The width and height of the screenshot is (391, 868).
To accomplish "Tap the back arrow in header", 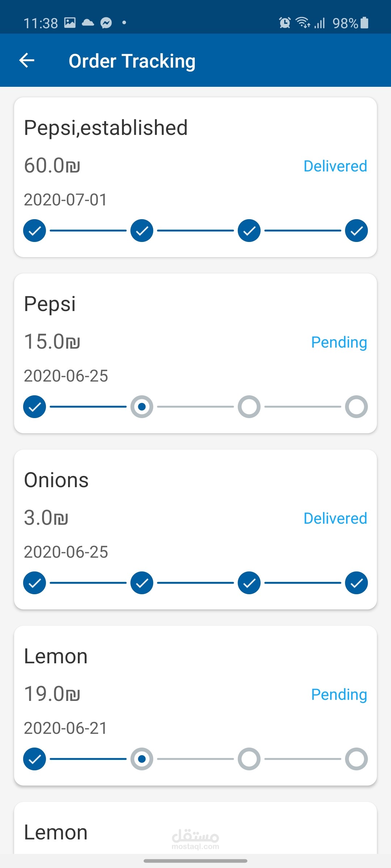I will coord(27,60).
